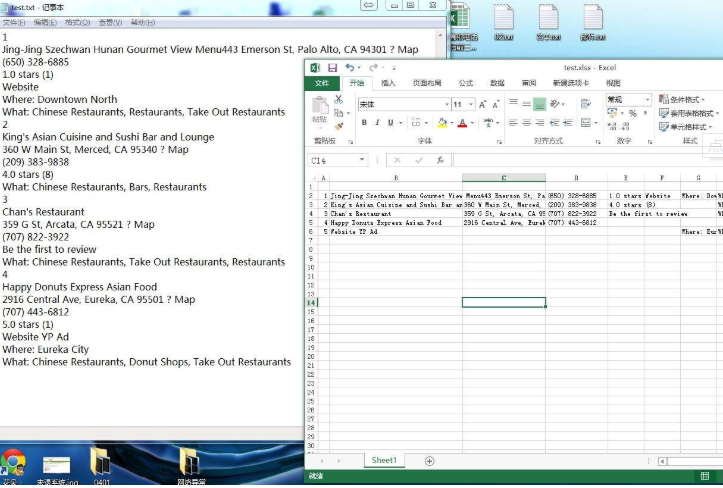Toggle align text left
This screenshot has width=723, height=488.
[x=513, y=123]
